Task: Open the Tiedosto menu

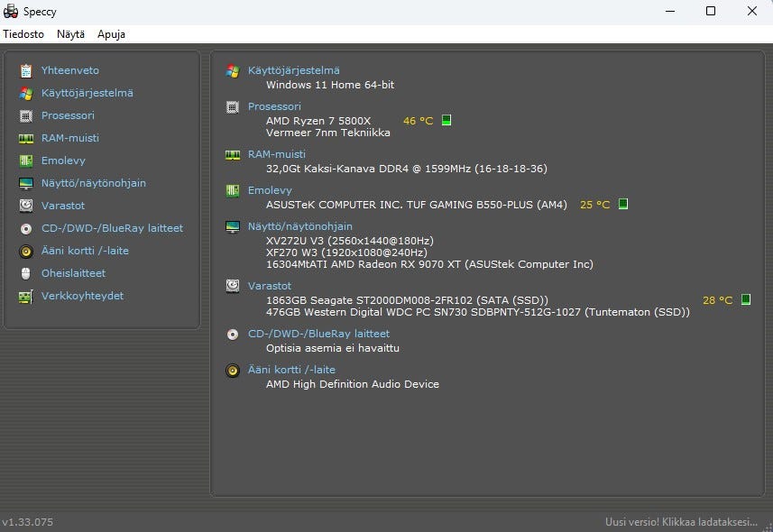Action: (23, 34)
